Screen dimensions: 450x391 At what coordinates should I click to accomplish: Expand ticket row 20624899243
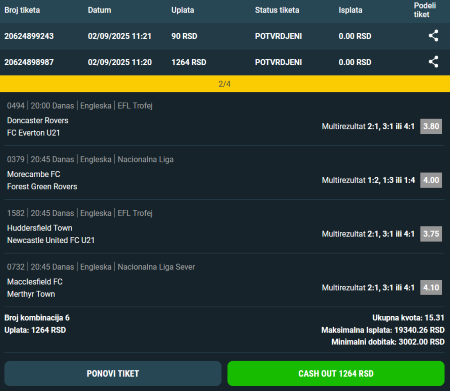click(x=225, y=36)
